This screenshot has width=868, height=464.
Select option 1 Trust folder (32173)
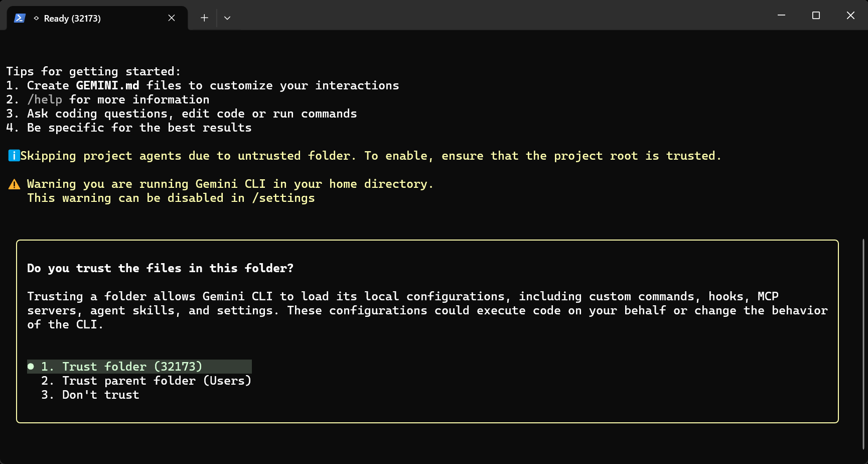tap(139, 367)
